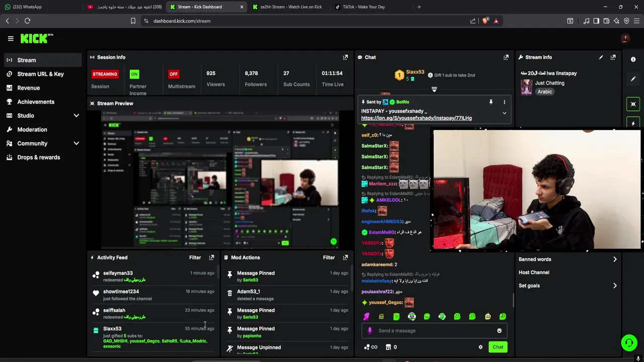The image size is (644, 362).
Task: Click the first pink emote in emote row
Action: pyautogui.click(x=366, y=316)
